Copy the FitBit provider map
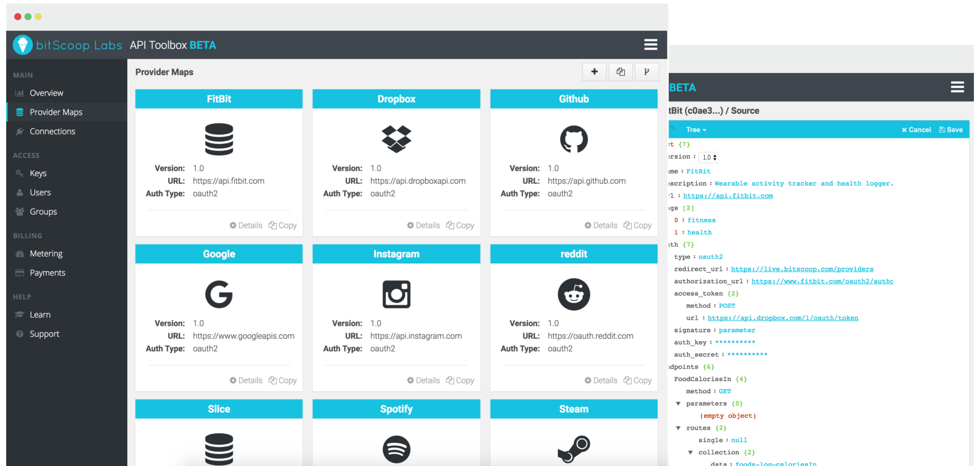 pos(283,225)
